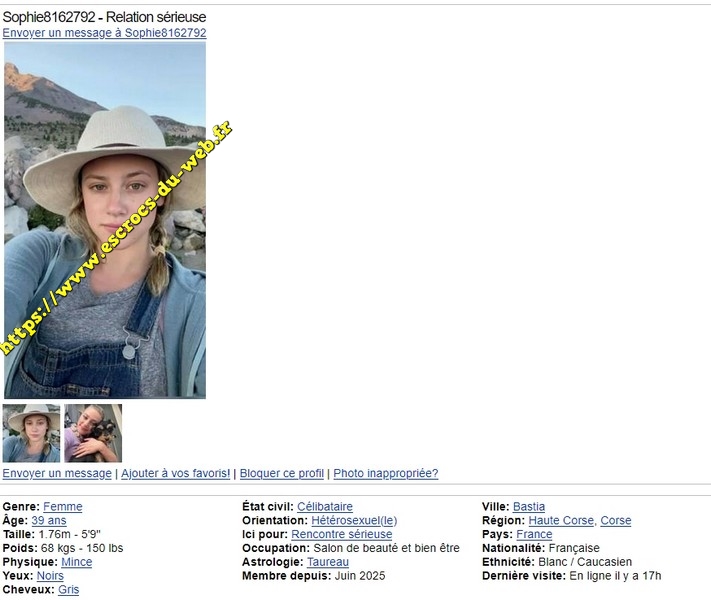Click the 'Femme' gender link
Viewport: 711px width, 600px height.
click(62, 507)
